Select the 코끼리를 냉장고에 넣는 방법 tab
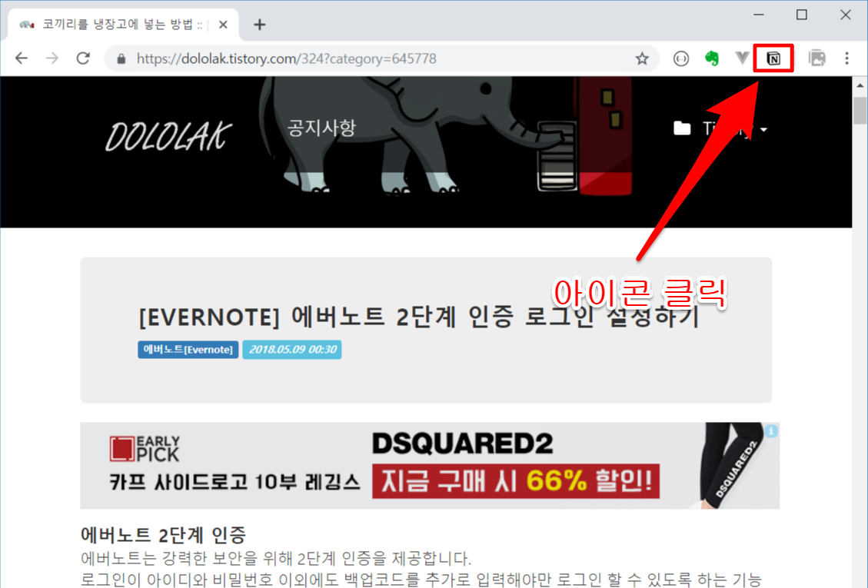 point(124,25)
